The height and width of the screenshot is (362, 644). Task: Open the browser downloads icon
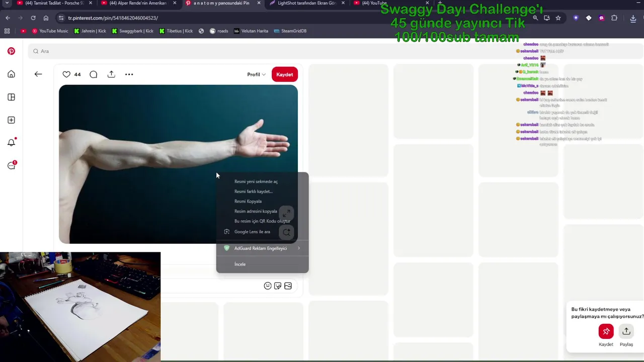(633, 18)
